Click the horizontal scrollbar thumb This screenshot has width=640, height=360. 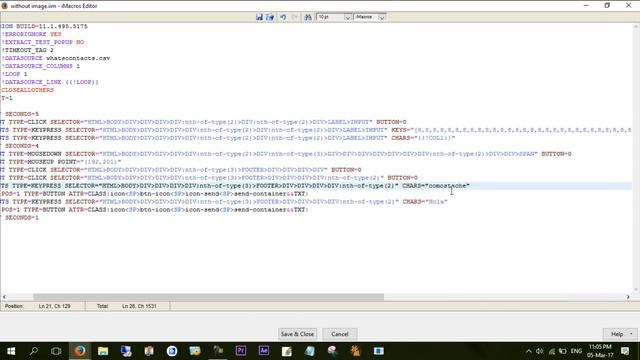(209, 297)
